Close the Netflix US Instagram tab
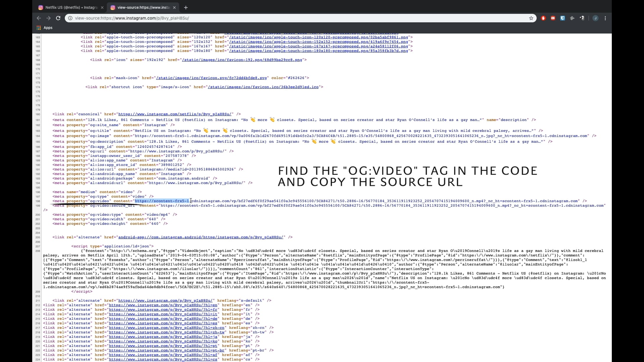Viewport: 644px width, 362px height. [102, 7]
